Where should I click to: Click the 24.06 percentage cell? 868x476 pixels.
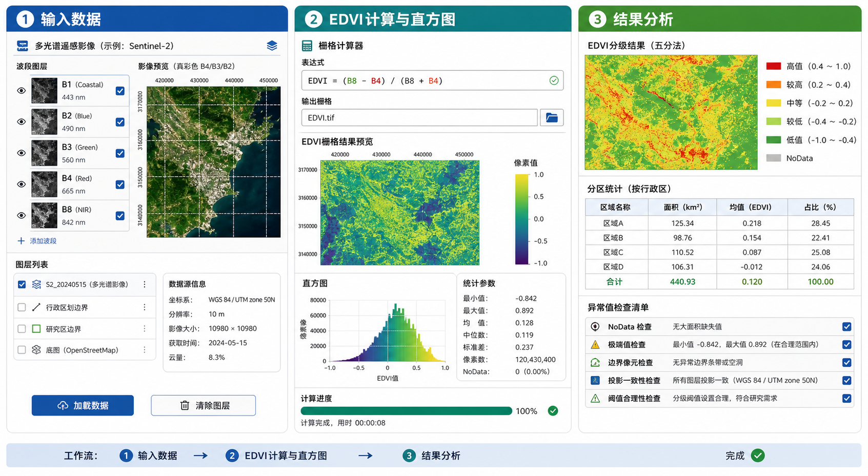pos(820,267)
